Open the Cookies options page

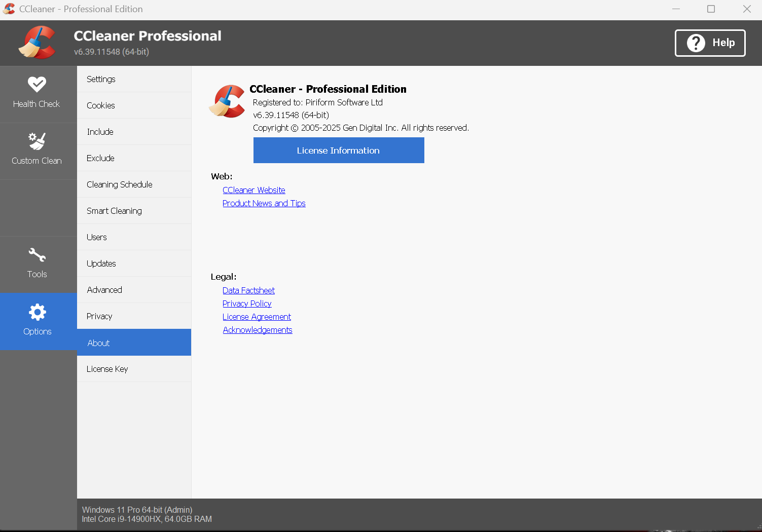pos(134,105)
